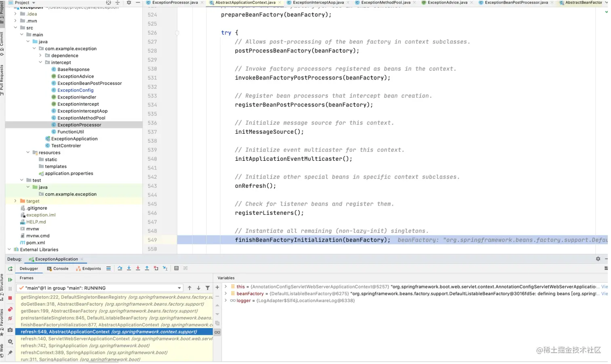
Task: Expand the beanFactory variable node
Action: pos(225,294)
